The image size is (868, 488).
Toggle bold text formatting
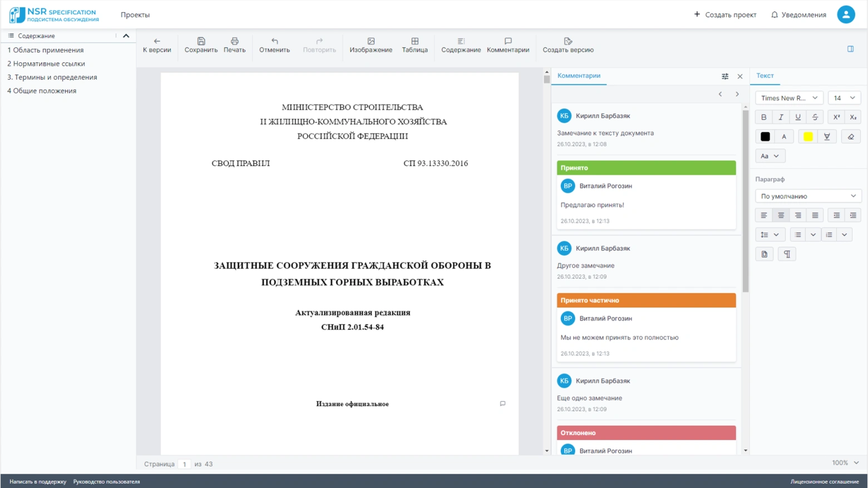coord(763,117)
